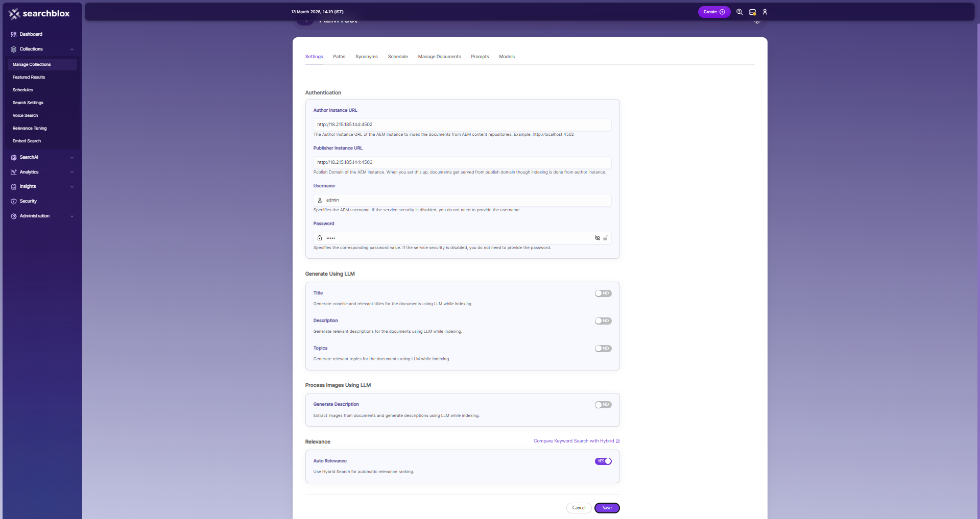Click the Dashboard grid icon
This screenshot has height=519, width=980.
click(14, 35)
